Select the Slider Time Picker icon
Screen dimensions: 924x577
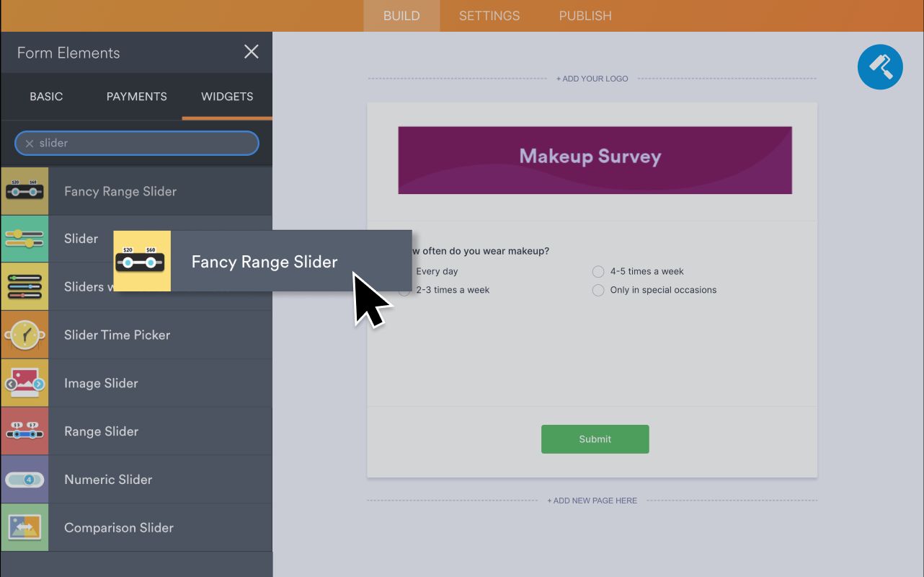coord(25,335)
